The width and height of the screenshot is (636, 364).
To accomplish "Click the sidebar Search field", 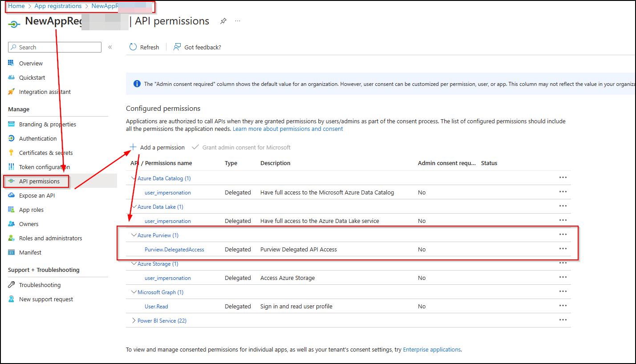I will tap(55, 47).
